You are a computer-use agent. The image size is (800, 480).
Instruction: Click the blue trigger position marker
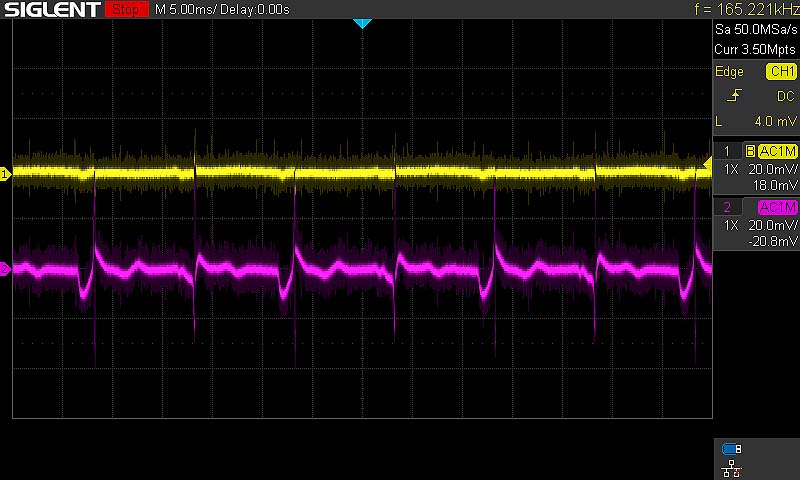tap(362, 23)
